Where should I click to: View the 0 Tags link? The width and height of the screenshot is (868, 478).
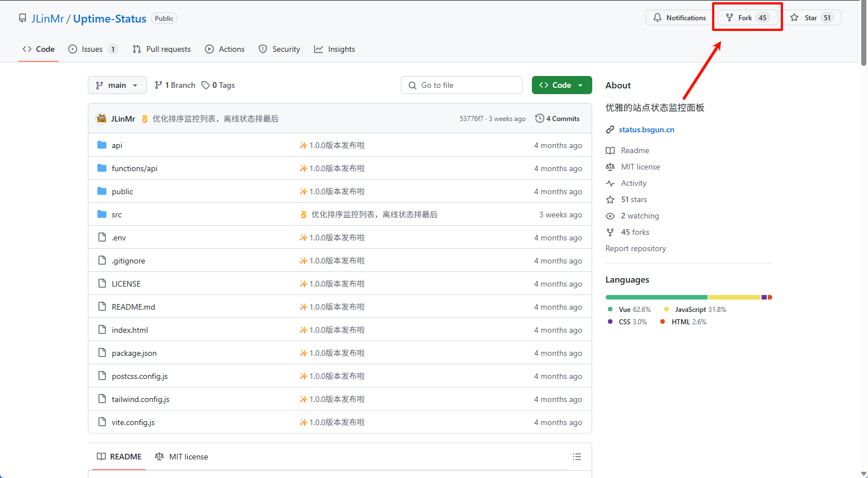click(218, 85)
